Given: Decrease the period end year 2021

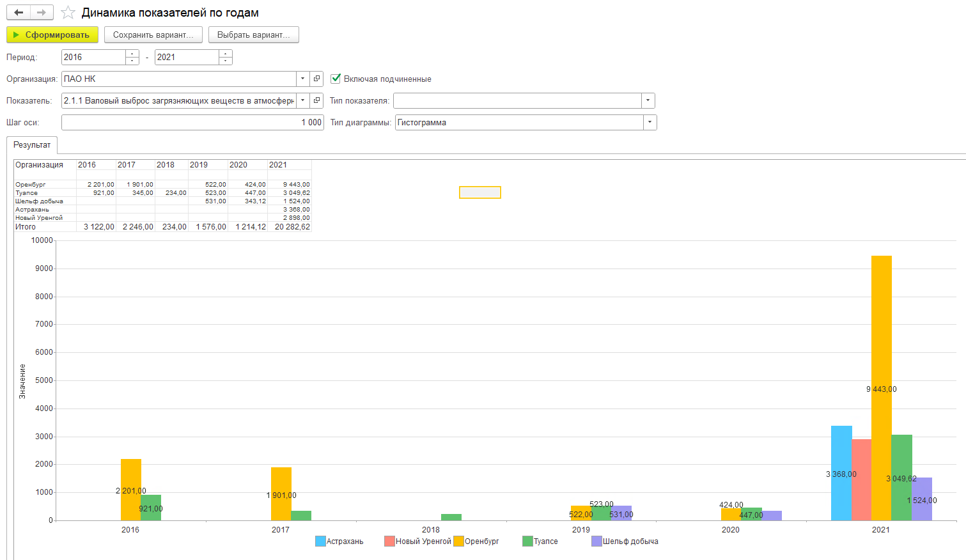Looking at the screenshot, I should tap(225, 61).
